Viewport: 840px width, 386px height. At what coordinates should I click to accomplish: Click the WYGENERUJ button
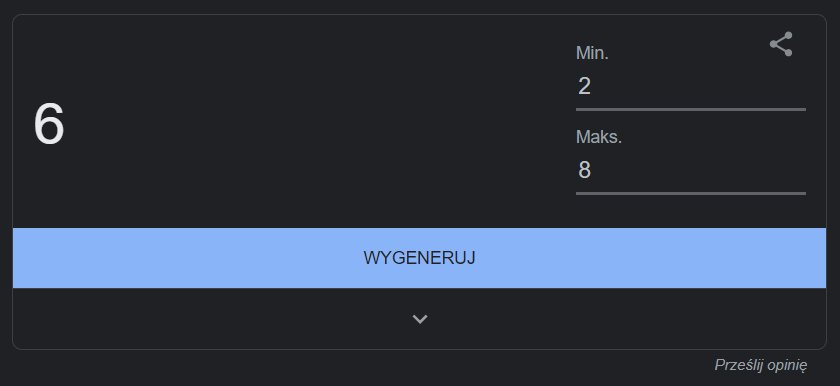click(419, 258)
